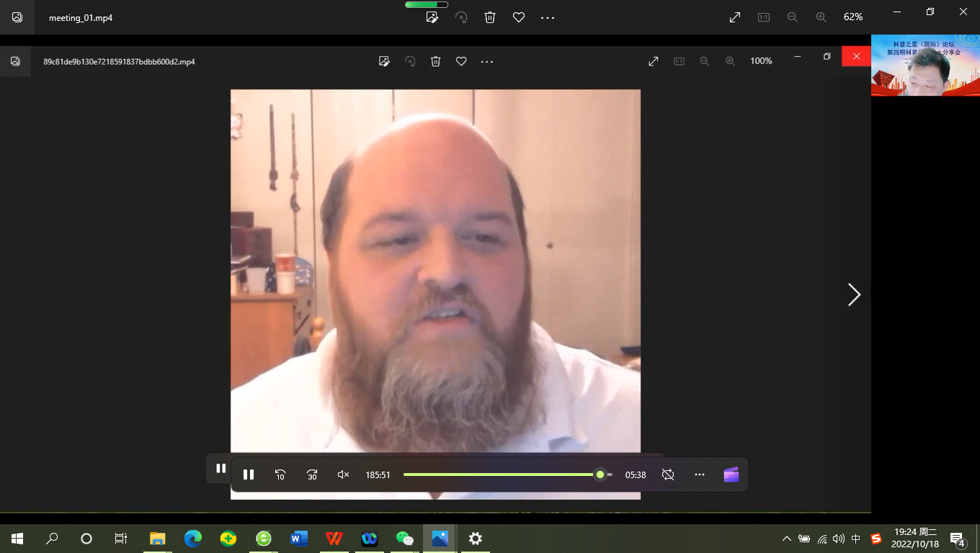Screen dimensions: 980x553
Task: Zoom out in the meeting_01.mp4 window
Action: pos(793,17)
